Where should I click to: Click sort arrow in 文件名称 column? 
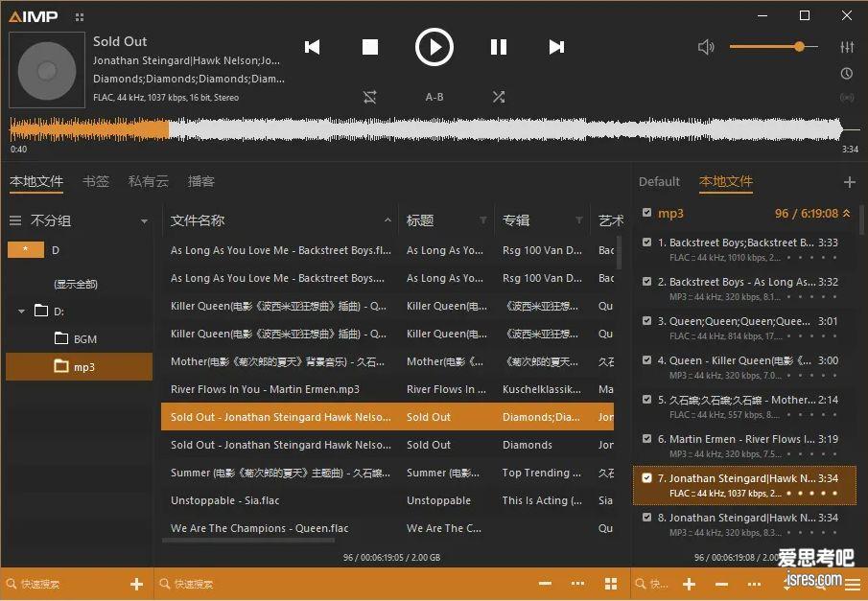pos(387,220)
